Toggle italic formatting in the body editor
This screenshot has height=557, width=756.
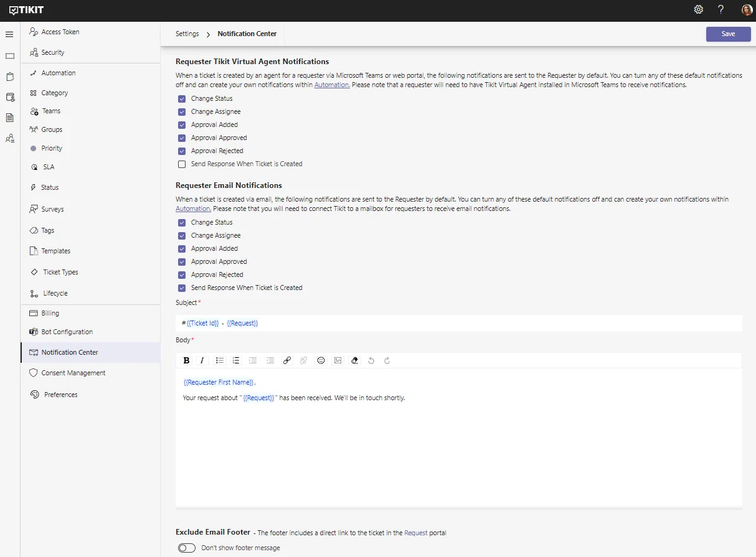[x=202, y=360]
